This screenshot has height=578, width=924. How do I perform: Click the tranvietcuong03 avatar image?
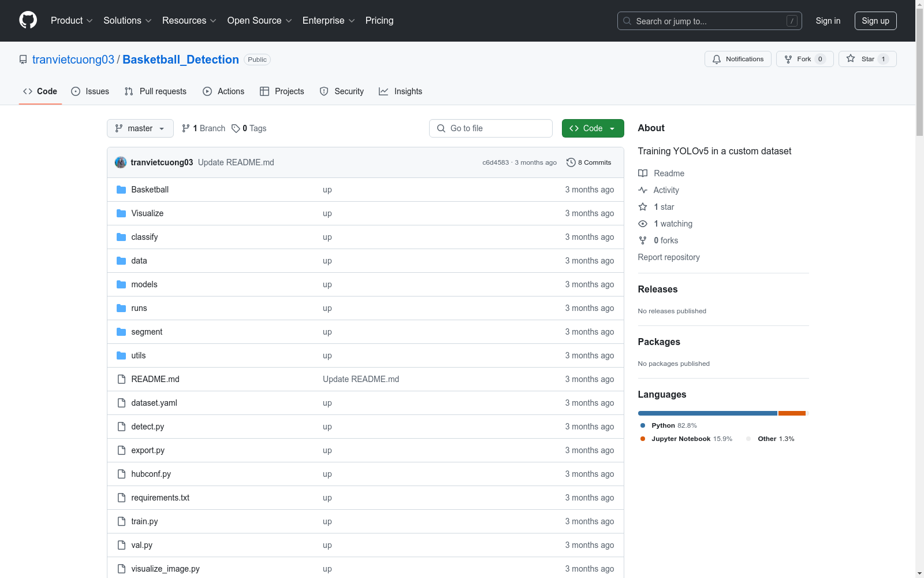pos(121,162)
